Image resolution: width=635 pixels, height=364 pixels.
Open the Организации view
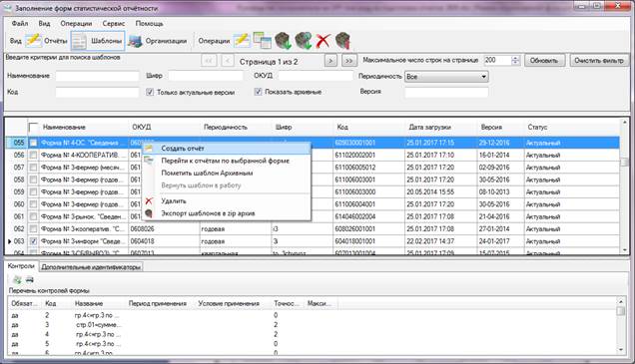coord(158,41)
